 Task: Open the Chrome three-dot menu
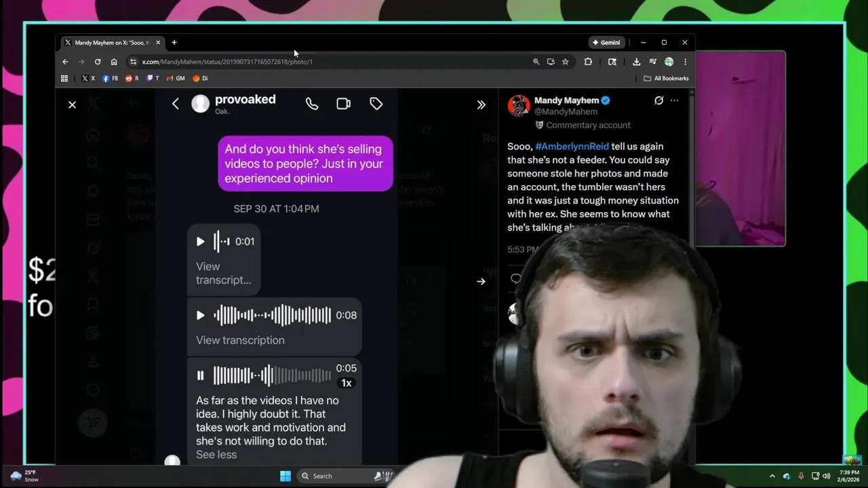685,62
